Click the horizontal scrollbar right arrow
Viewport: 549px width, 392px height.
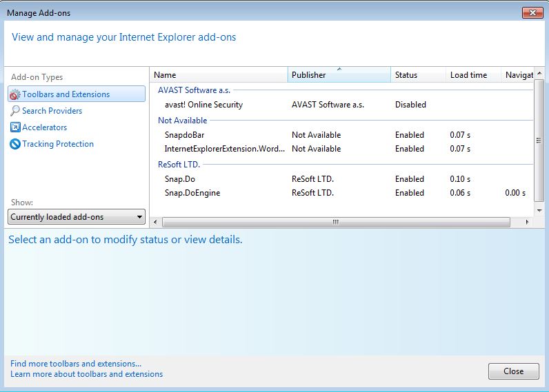tap(528, 223)
